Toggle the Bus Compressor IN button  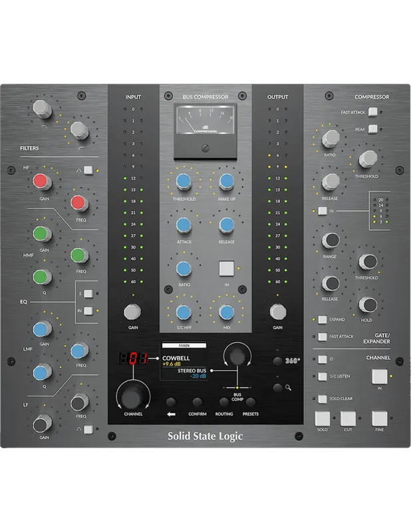[x=226, y=269]
